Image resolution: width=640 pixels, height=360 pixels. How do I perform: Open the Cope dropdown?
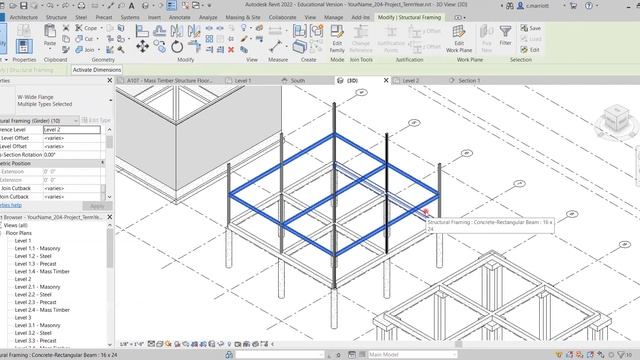(102, 28)
